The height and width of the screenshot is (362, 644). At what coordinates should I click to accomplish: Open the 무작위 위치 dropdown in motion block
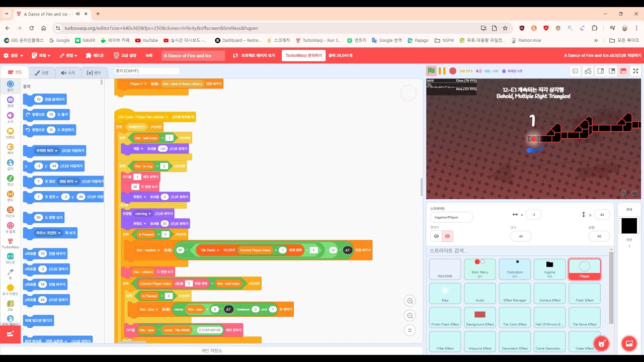[46, 150]
